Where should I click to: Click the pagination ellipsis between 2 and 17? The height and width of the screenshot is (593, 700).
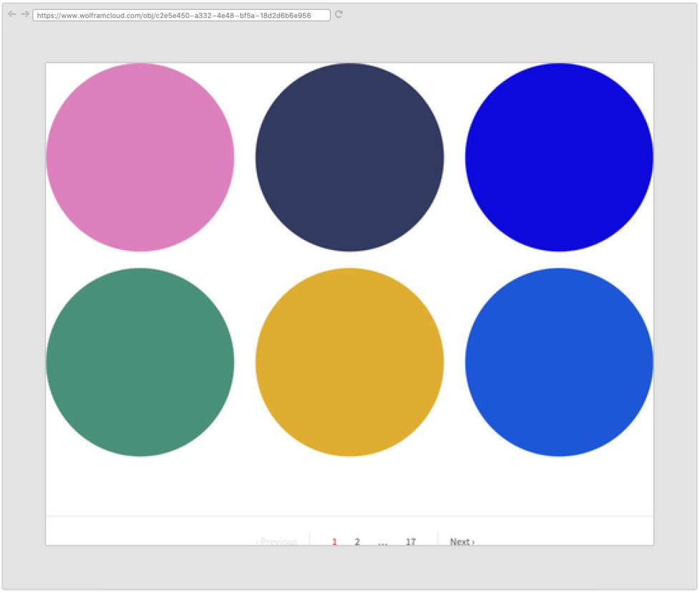click(383, 542)
